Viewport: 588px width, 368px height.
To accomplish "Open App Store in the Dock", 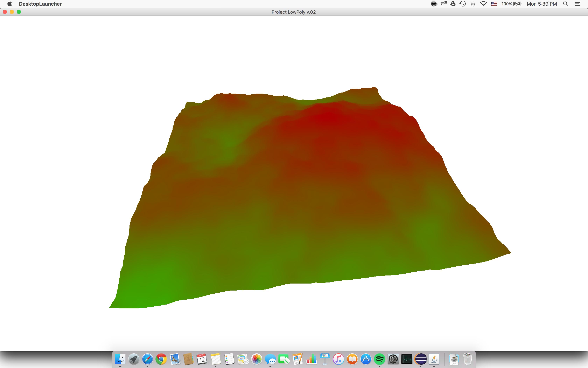I will pyautogui.click(x=366, y=359).
